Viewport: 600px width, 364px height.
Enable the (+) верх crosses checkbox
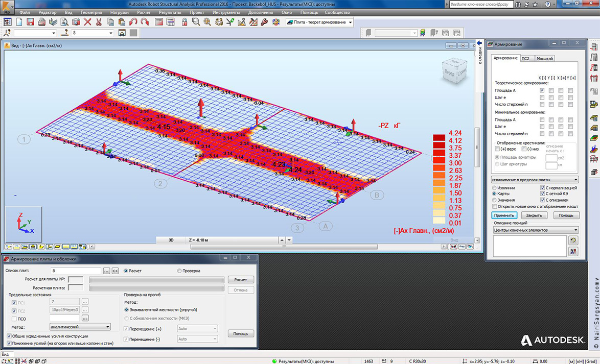click(x=497, y=149)
